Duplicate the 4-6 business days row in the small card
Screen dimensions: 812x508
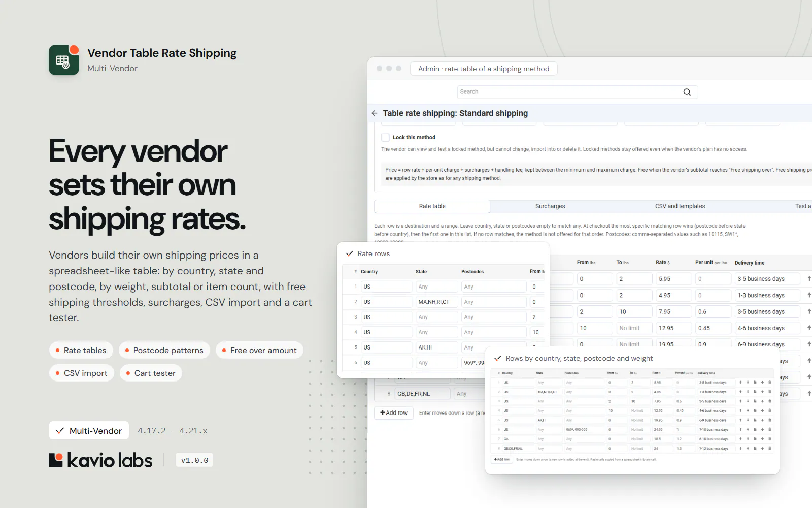pyautogui.click(x=755, y=410)
